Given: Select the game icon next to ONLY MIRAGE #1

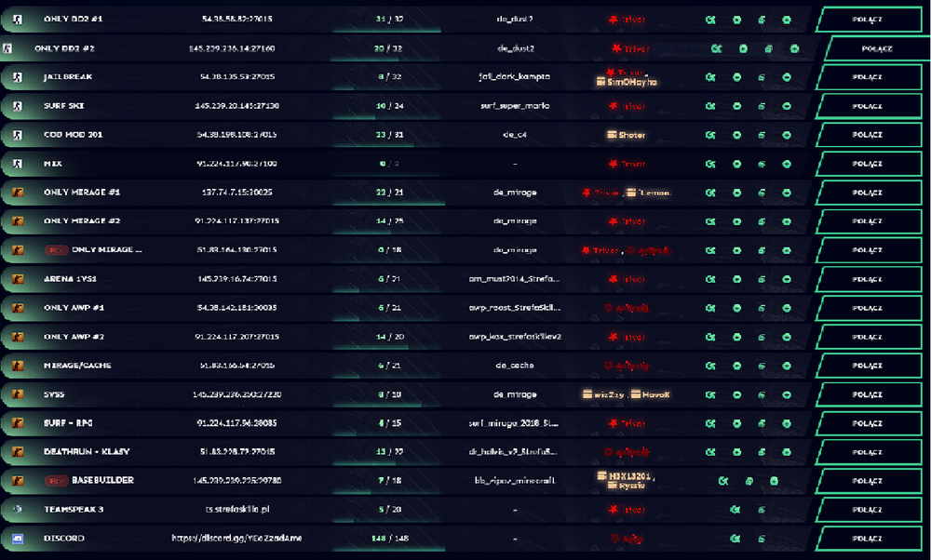Looking at the screenshot, I should [x=18, y=193].
